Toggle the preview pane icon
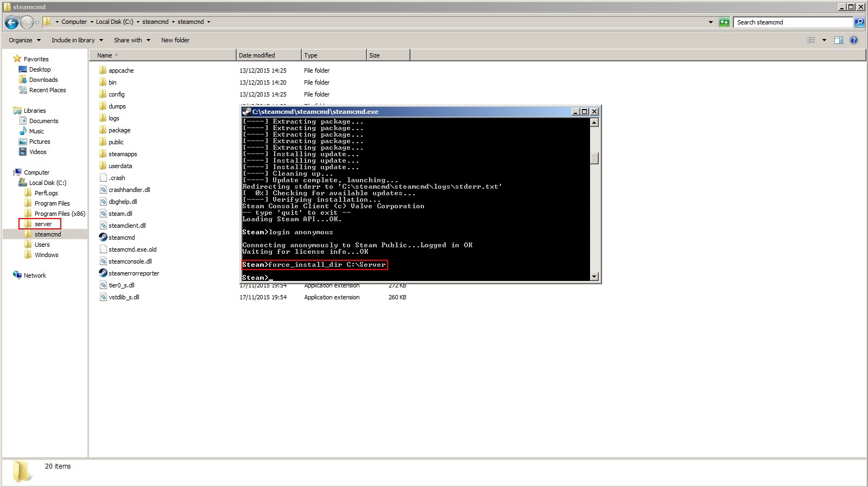The height and width of the screenshot is (487, 868). pyautogui.click(x=839, y=40)
